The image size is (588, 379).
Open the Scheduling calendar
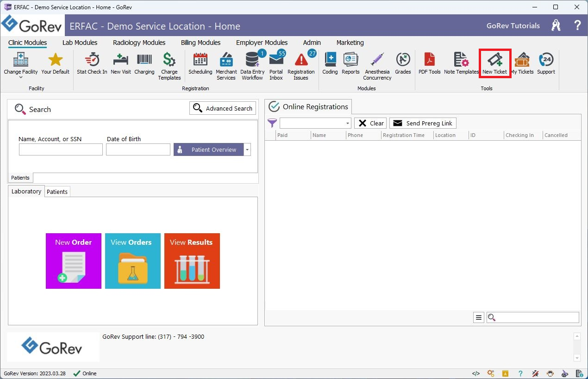pos(200,63)
